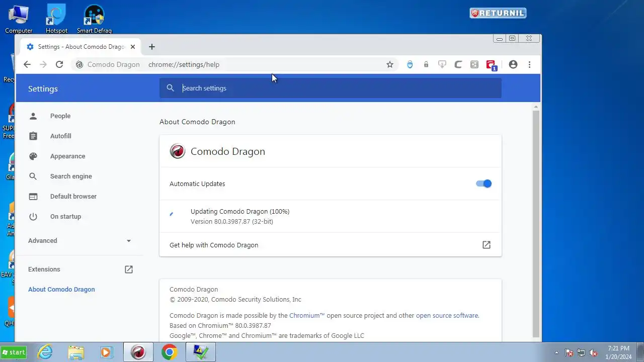644x362 pixels.
Task: Open File Explorer from the taskbar
Action: point(76,352)
